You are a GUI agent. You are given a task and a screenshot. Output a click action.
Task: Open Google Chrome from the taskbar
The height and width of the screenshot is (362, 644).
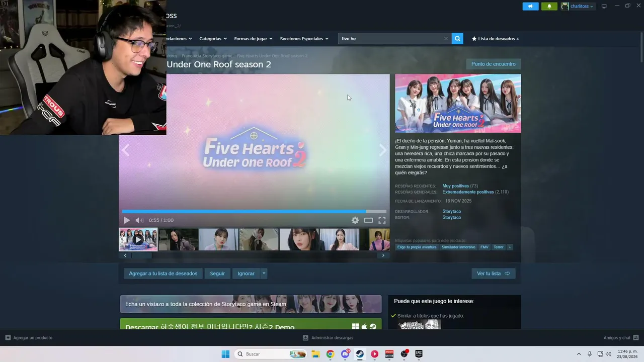pos(330,354)
